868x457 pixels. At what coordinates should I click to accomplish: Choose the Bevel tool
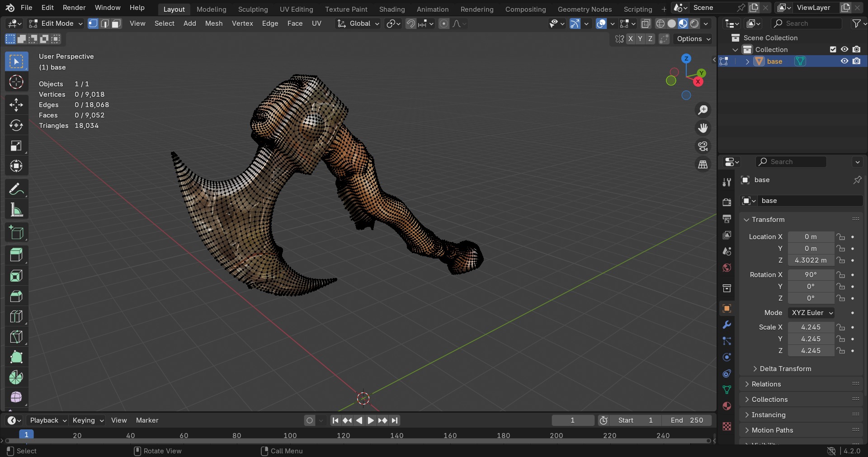[16, 296]
